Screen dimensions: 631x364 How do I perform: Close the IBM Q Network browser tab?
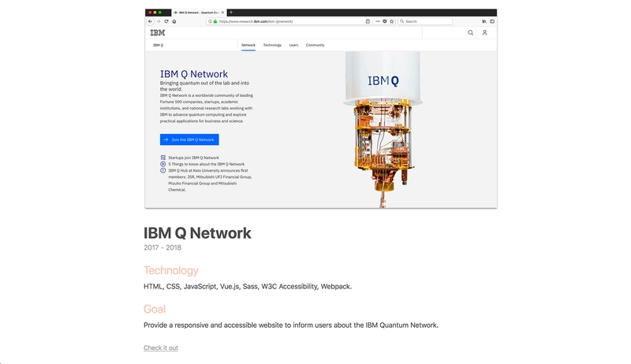[222, 13]
